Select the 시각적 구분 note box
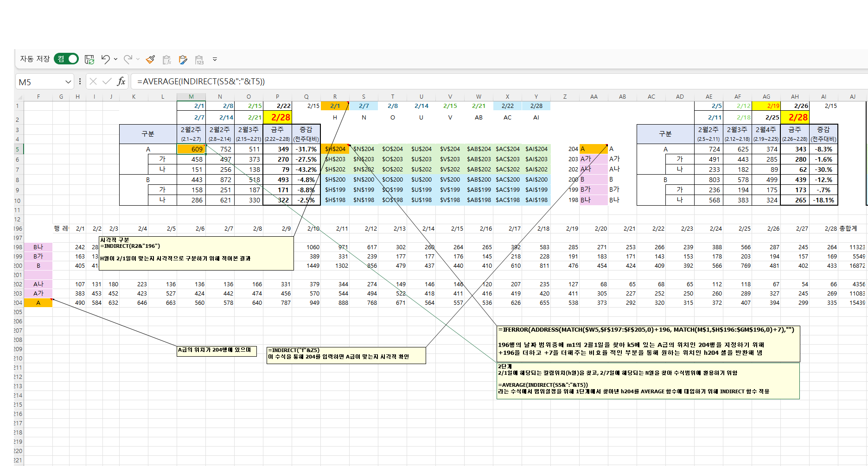This screenshot has height=466, width=868. (196, 253)
